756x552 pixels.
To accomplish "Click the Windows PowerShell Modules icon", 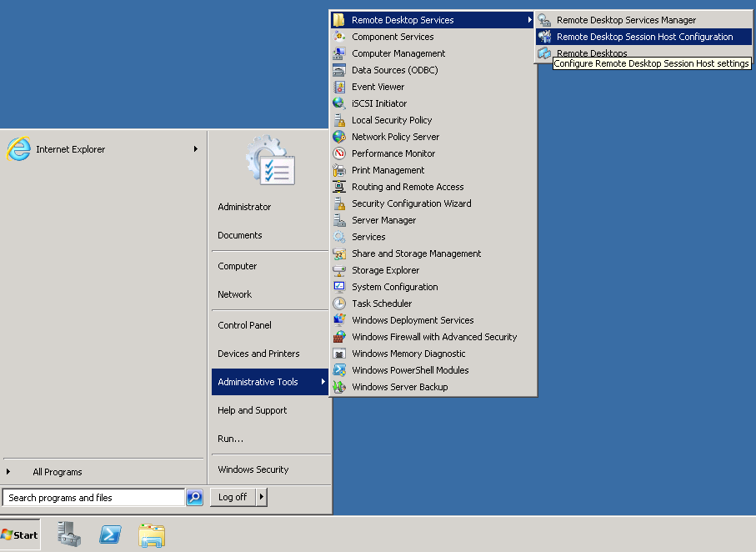I will pos(339,370).
